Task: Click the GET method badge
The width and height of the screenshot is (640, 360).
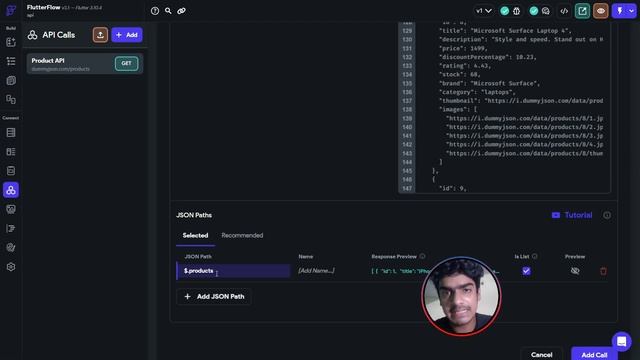Action: coord(127,63)
